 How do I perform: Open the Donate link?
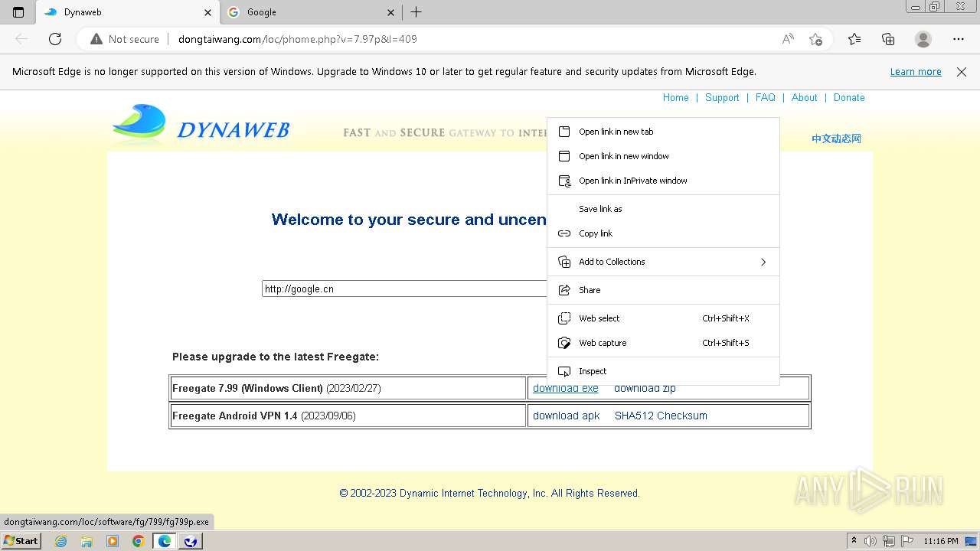click(849, 98)
